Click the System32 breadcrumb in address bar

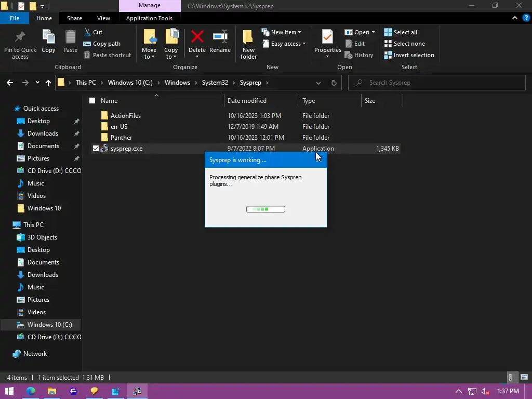click(x=215, y=83)
